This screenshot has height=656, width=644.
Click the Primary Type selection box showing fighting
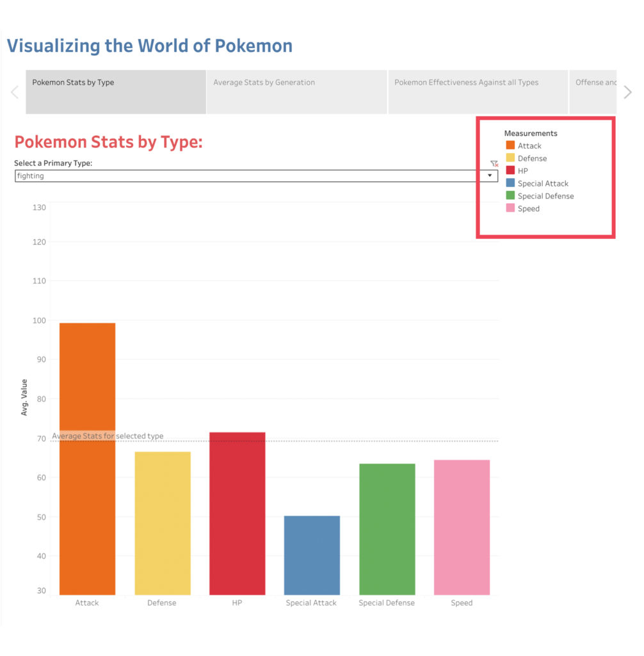pos(250,176)
